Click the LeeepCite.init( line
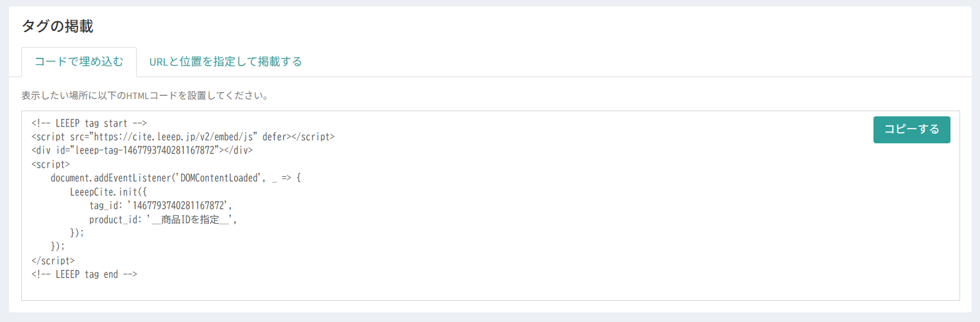 tap(109, 192)
